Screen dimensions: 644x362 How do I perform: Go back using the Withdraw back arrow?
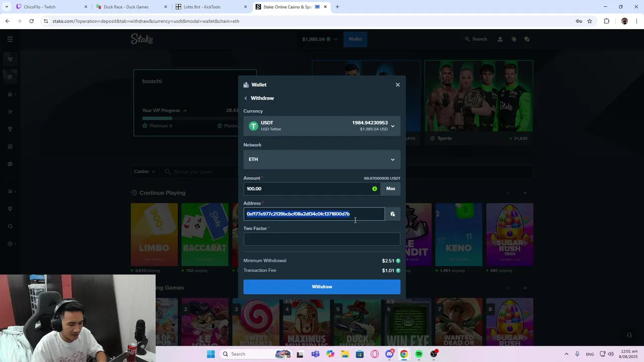click(246, 98)
